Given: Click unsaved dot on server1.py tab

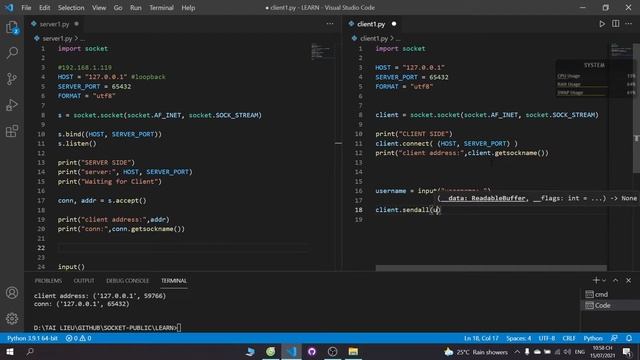Looking at the screenshot, I should [x=76, y=24].
